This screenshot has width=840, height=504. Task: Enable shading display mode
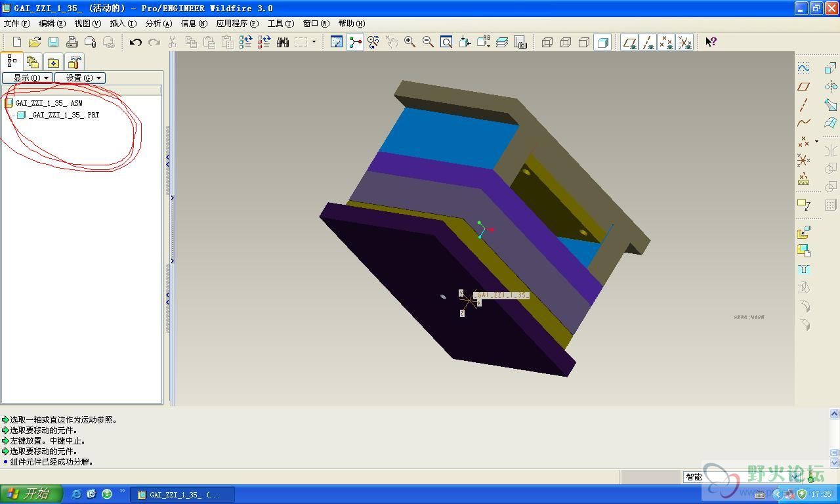[602, 42]
